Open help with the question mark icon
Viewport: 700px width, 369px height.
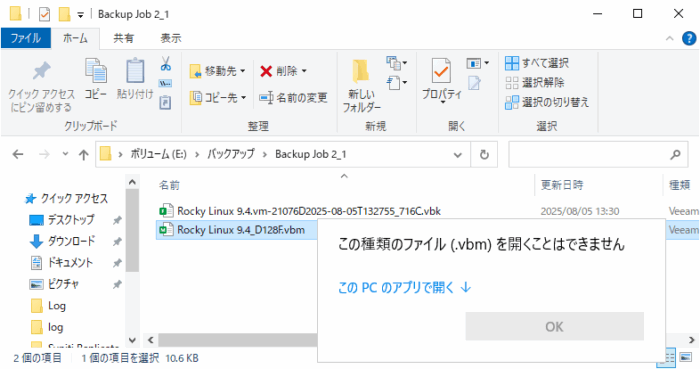(689, 38)
